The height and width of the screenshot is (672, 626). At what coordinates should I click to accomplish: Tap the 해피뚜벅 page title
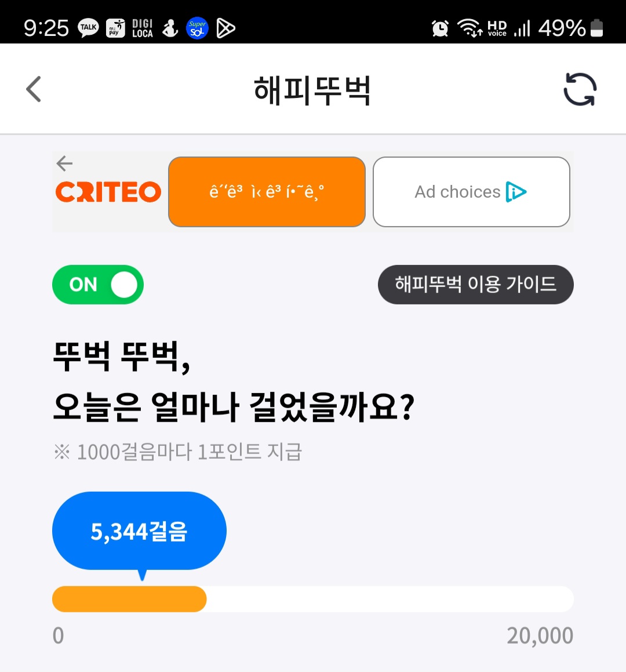coord(312,90)
